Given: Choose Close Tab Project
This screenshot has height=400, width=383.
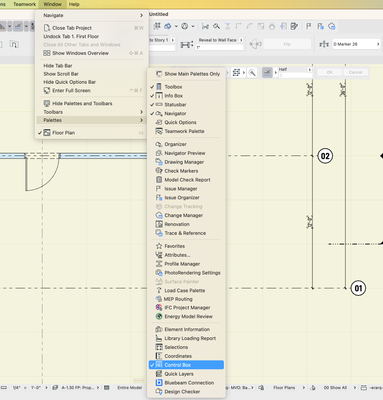Looking at the screenshot, I should [92, 28].
